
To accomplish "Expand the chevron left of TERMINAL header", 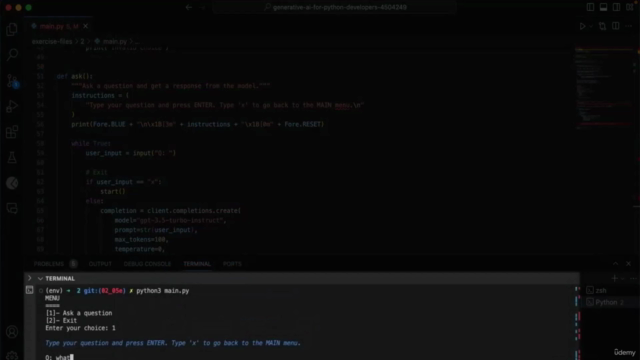I will 29,278.
